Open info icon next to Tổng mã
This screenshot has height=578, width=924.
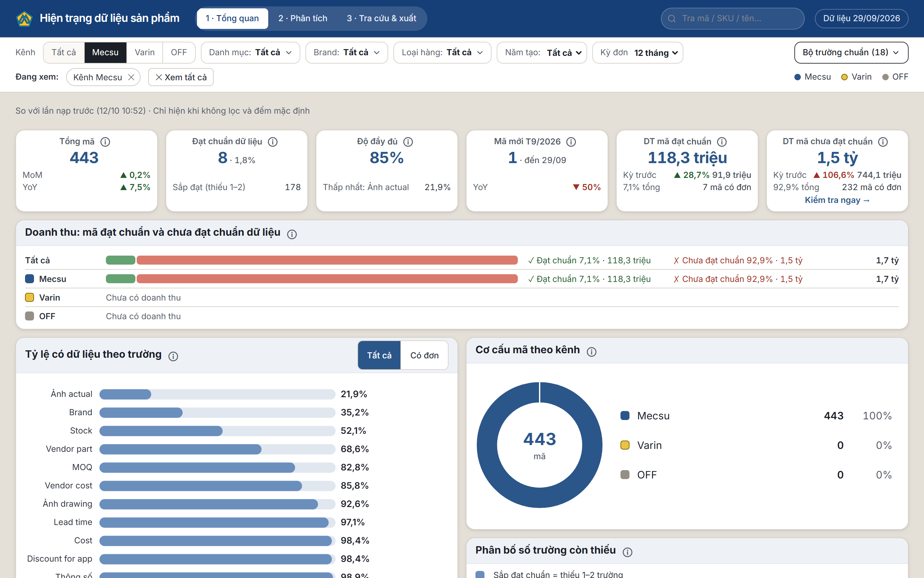(x=105, y=142)
